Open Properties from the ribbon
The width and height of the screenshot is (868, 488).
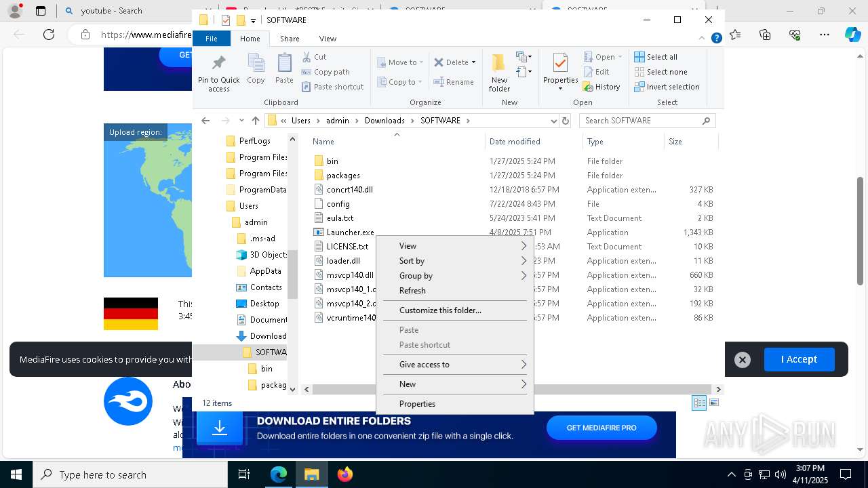click(x=560, y=72)
